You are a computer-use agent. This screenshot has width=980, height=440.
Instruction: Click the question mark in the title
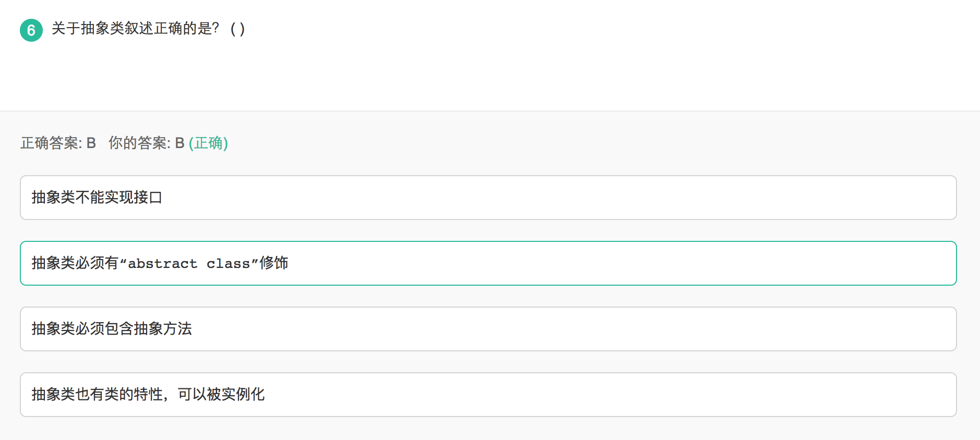216,29
